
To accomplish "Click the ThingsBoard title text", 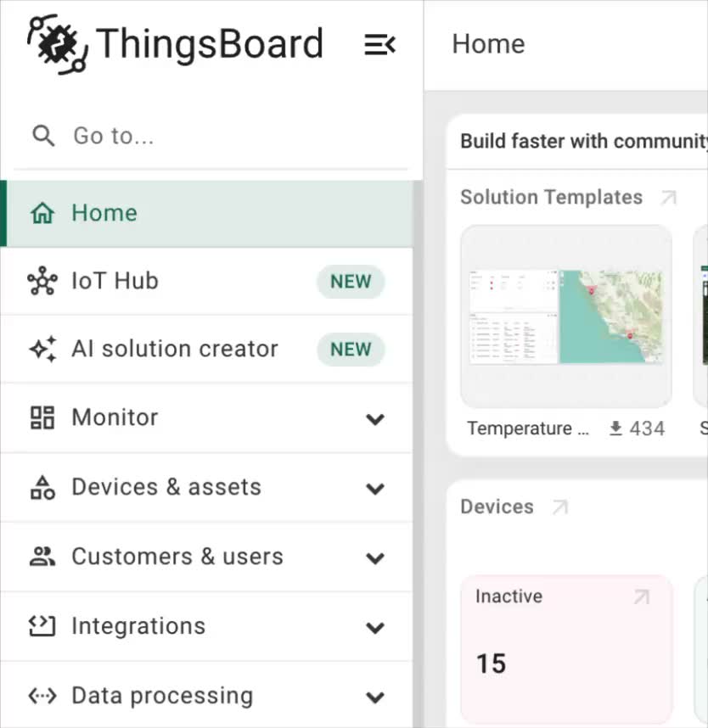I will (x=210, y=44).
